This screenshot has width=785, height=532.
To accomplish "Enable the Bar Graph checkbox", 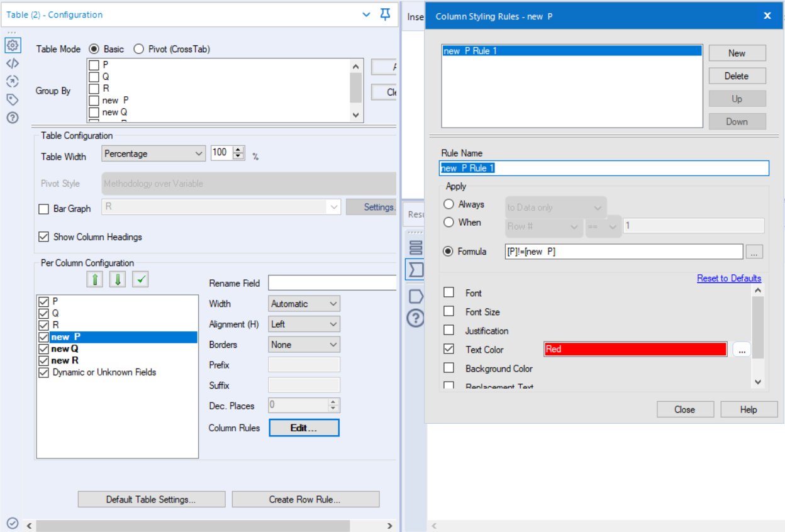I will pos(43,208).
